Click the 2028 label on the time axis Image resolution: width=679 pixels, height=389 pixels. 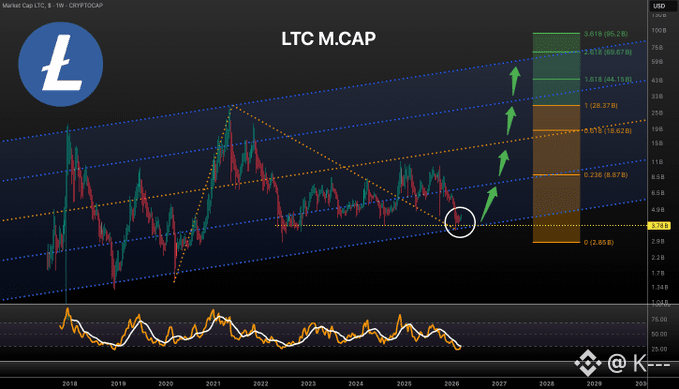(x=546, y=384)
